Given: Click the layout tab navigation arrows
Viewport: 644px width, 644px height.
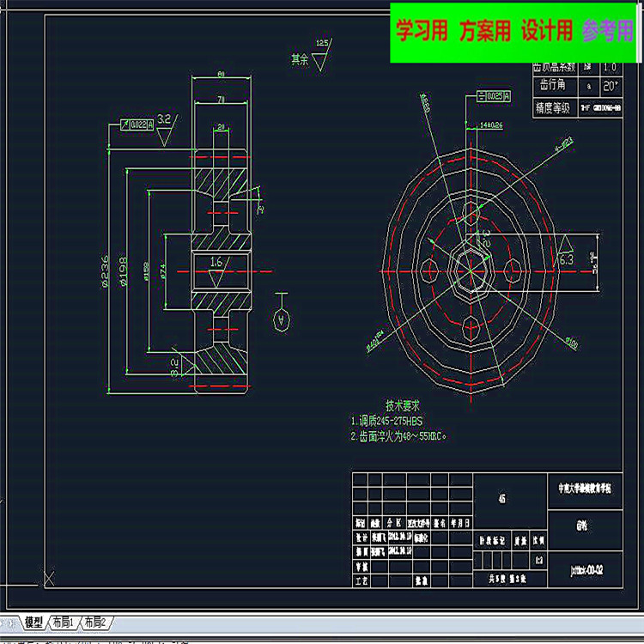Looking at the screenshot, I should [x=9, y=623].
